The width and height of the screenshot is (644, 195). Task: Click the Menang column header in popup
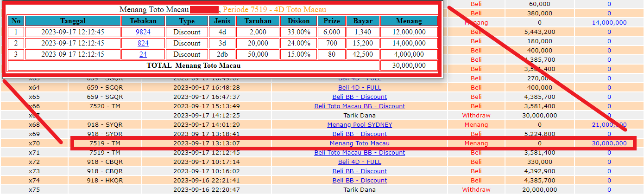click(409, 21)
